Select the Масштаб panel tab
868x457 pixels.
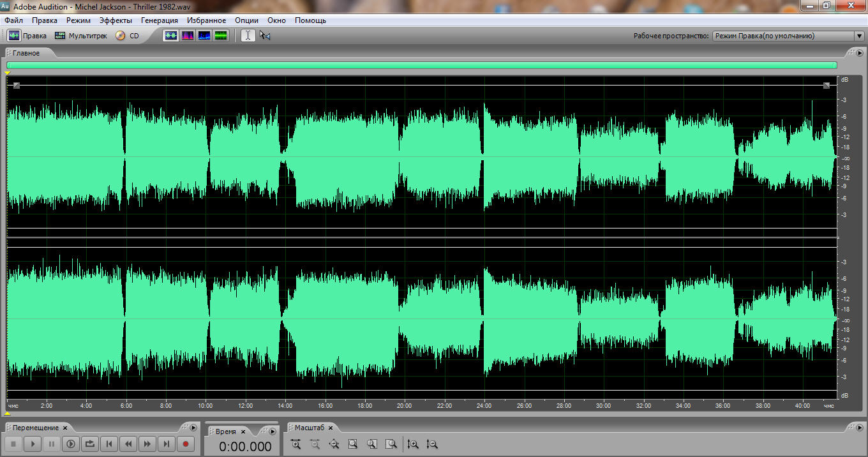click(x=310, y=428)
